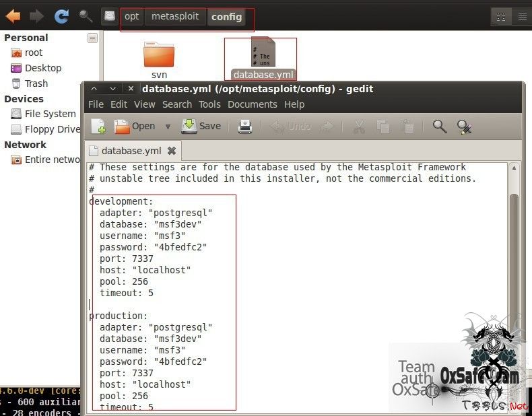The height and width of the screenshot is (416, 532).
Task: Collapse the Personal sidebar section
Action: [92, 38]
